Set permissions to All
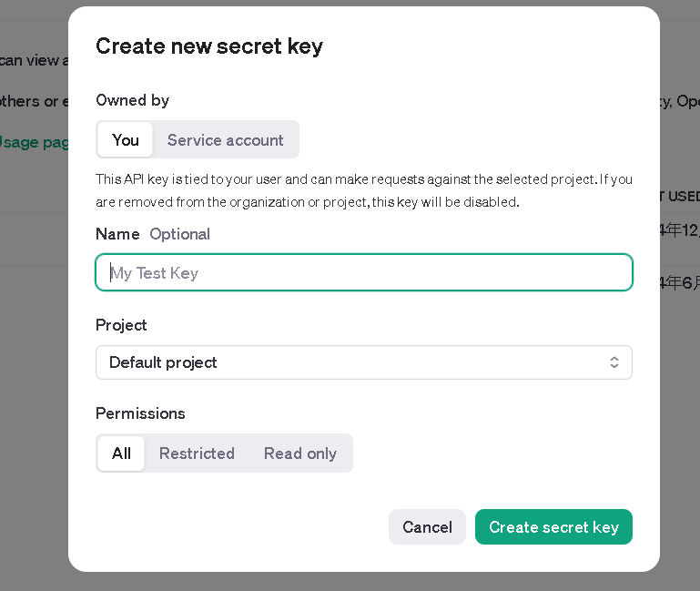The image size is (700, 591). pyautogui.click(x=121, y=453)
